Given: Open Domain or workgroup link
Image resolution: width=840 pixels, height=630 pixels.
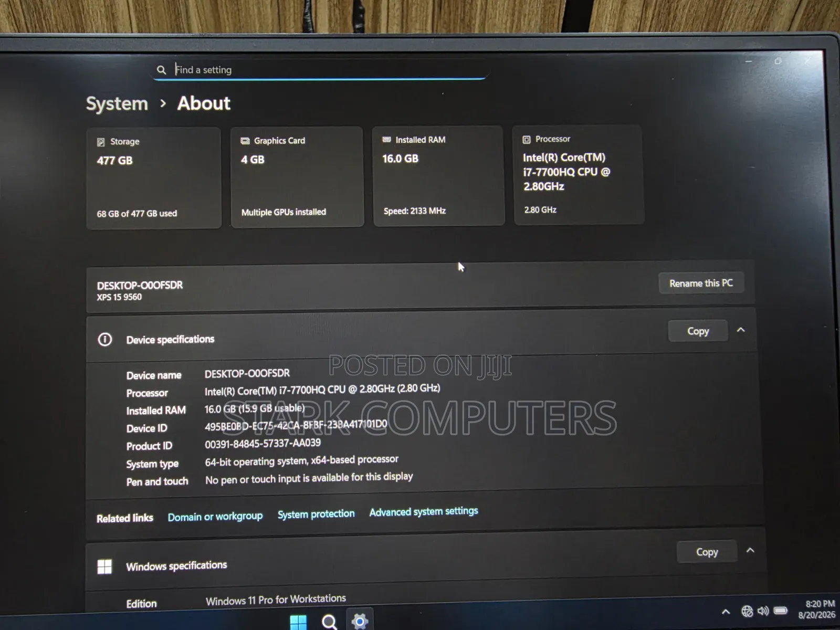Looking at the screenshot, I should tap(215, 517).
